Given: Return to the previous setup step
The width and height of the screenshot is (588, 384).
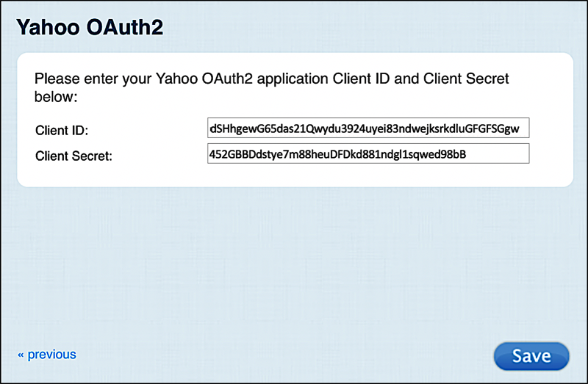Looking at the screenshot, I should tap(47, 355).
